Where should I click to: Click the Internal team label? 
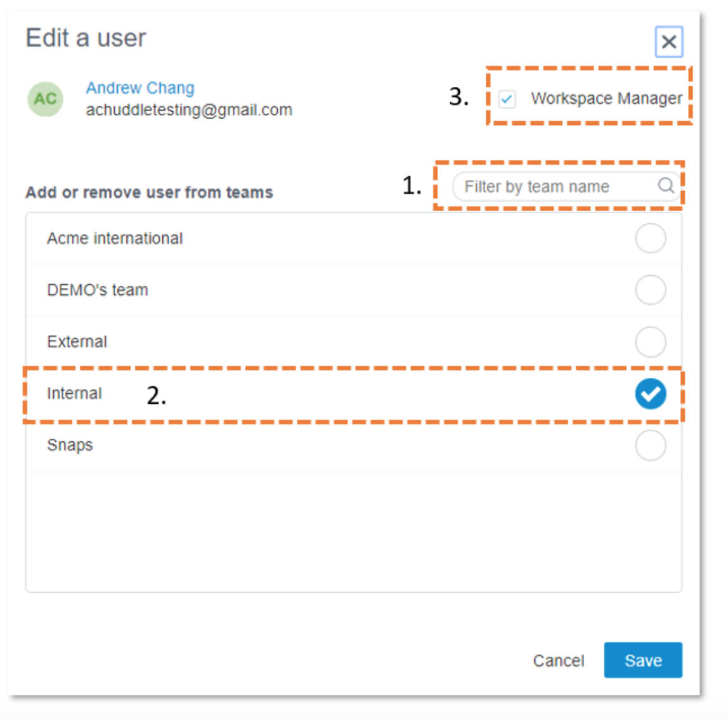[74, 393]
